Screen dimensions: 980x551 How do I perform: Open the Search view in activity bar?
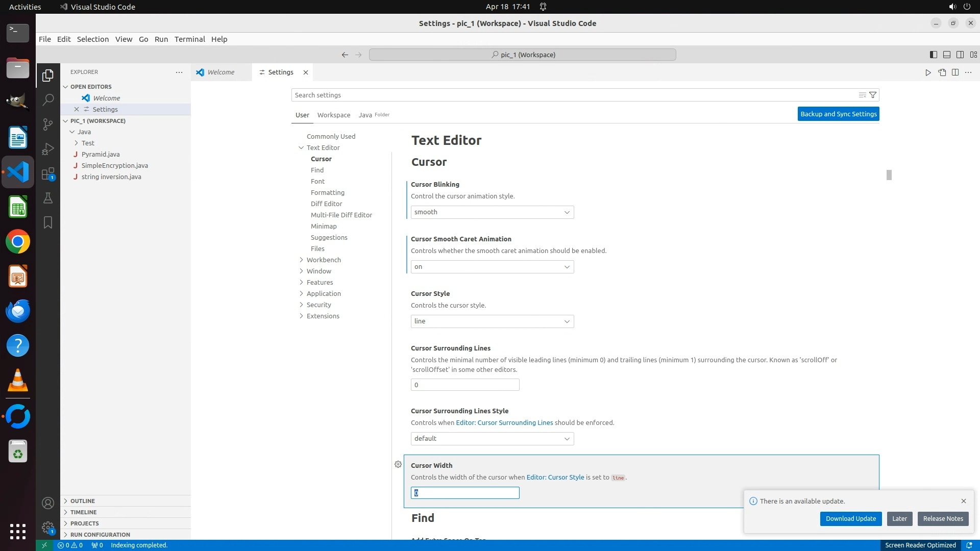(x=48, y=99)
